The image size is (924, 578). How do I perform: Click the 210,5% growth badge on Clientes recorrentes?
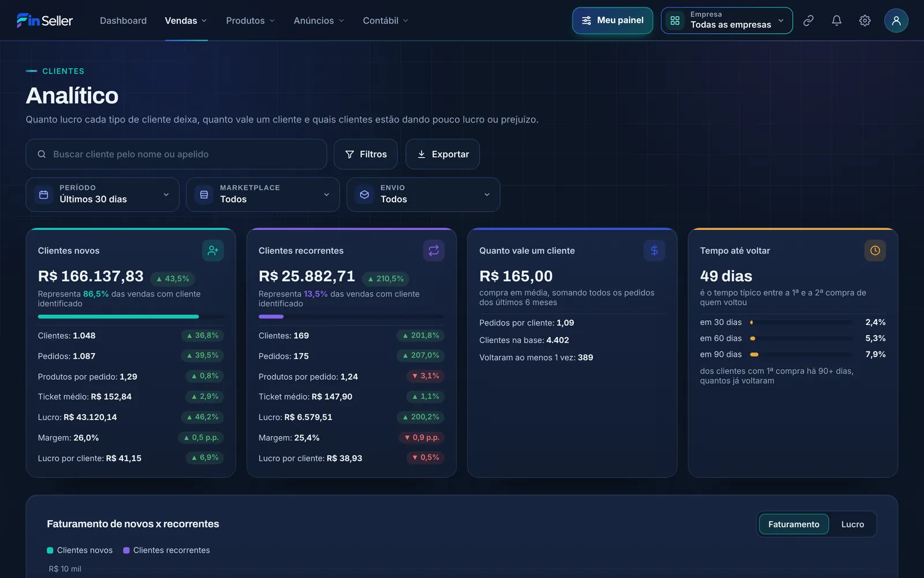[385, 279]
